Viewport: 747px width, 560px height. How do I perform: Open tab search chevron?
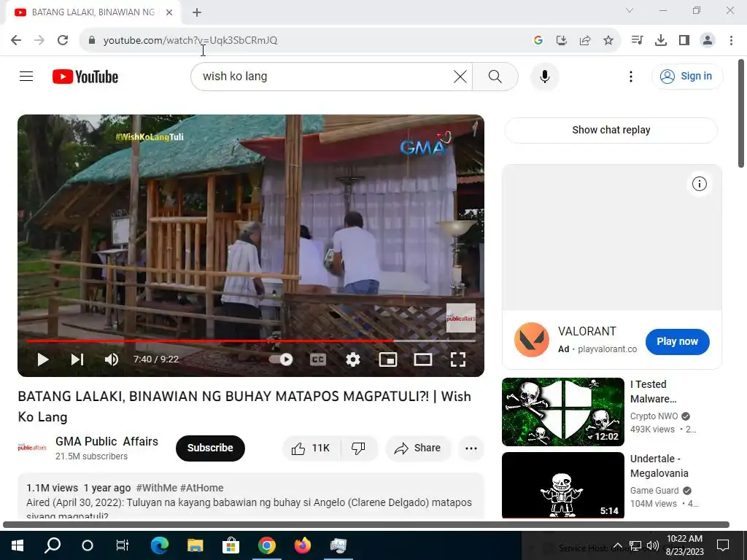point(630,10)
